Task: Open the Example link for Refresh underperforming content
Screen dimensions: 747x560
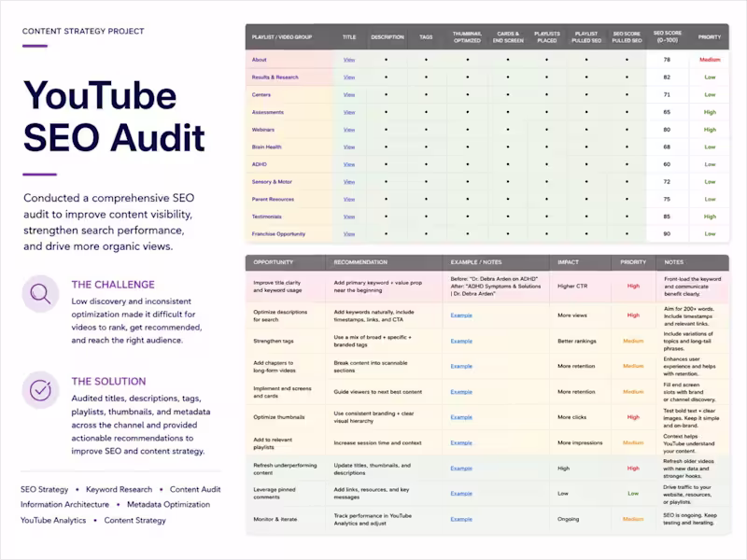Action: (x=461, y=469)
